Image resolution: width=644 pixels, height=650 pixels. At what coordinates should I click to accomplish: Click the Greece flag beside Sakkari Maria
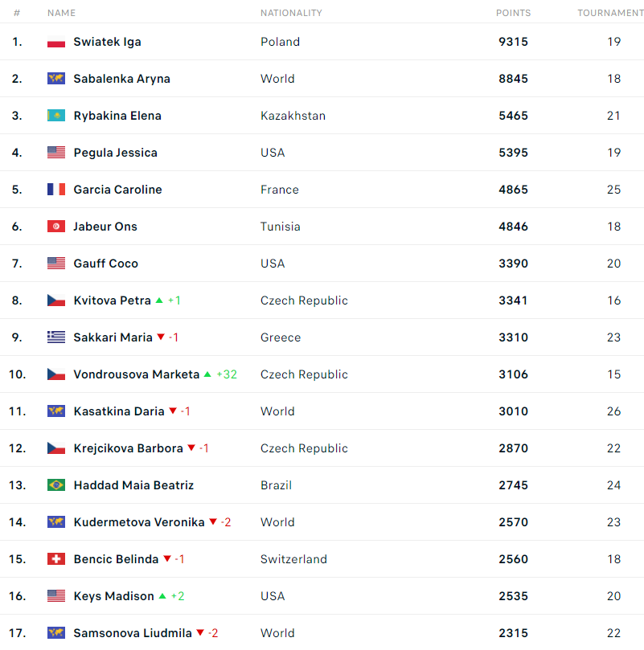(x=56, y=337)
